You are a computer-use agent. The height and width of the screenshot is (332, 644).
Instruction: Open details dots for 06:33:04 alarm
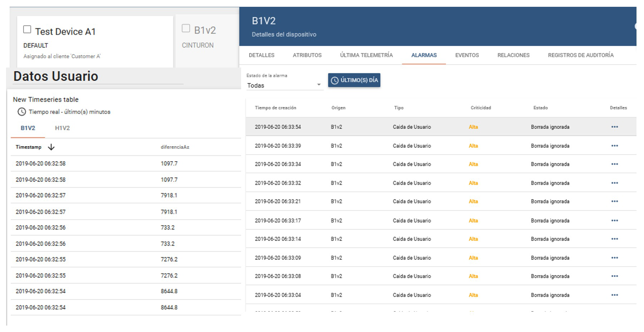[614, 295]
